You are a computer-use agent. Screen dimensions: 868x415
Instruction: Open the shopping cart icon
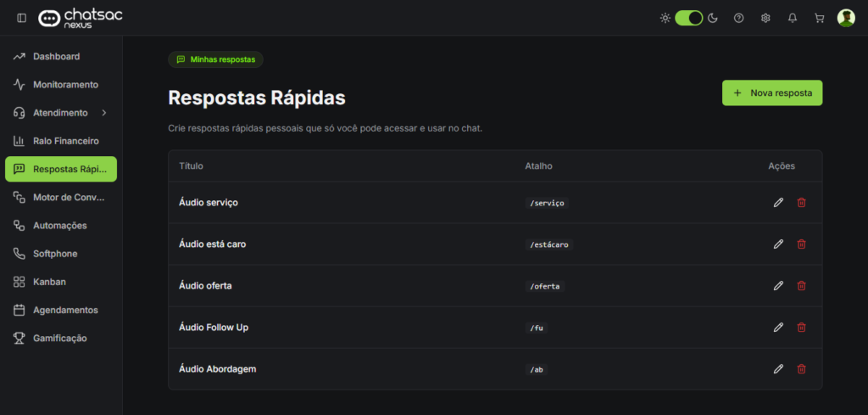820,18
